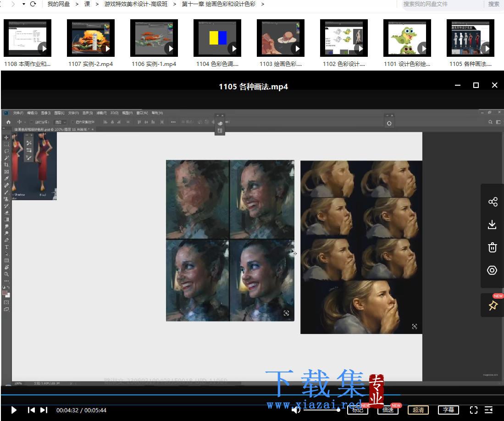Viewport: 504px width, 421px height.
Task: Open the 1103 绘画色彩 video thumbnail
Action: point(281,38)
